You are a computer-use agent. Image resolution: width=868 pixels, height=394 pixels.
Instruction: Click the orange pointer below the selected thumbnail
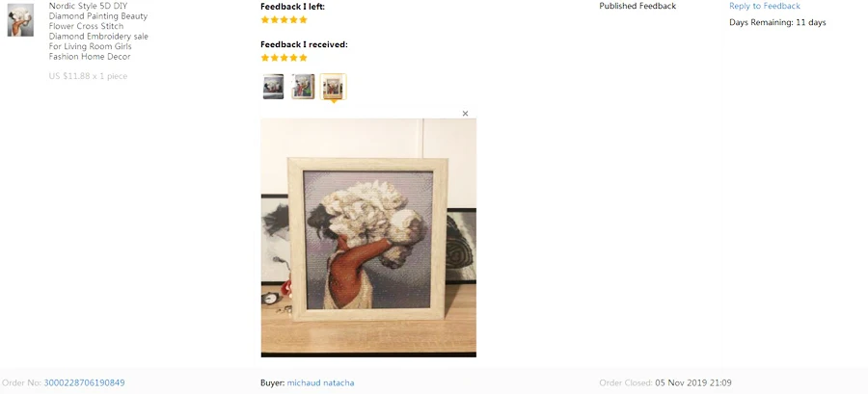coord(334,102)
